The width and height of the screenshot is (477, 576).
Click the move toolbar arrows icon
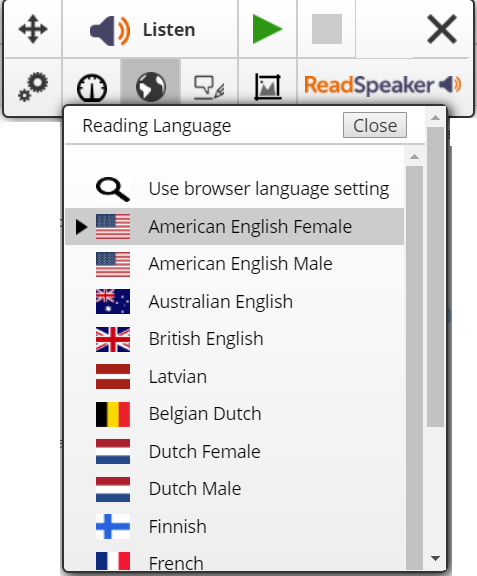[33, 29]
